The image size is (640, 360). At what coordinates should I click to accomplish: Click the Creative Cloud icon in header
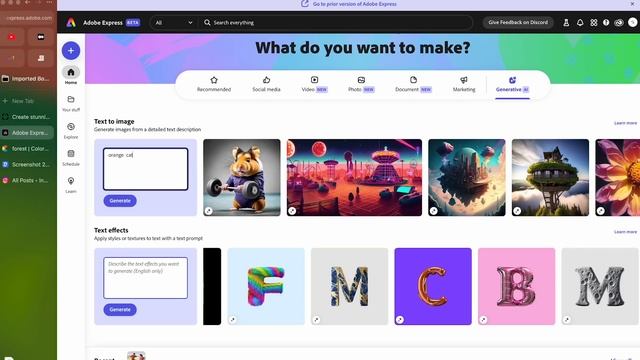pyautogui.click(x=619, y=22)
